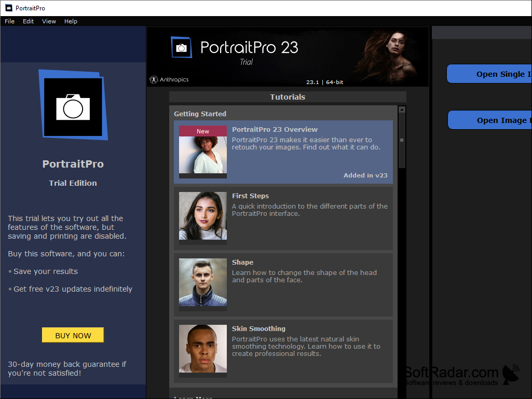The image size is (532, 399).
Task: Open the File menu
Action: 9,21
